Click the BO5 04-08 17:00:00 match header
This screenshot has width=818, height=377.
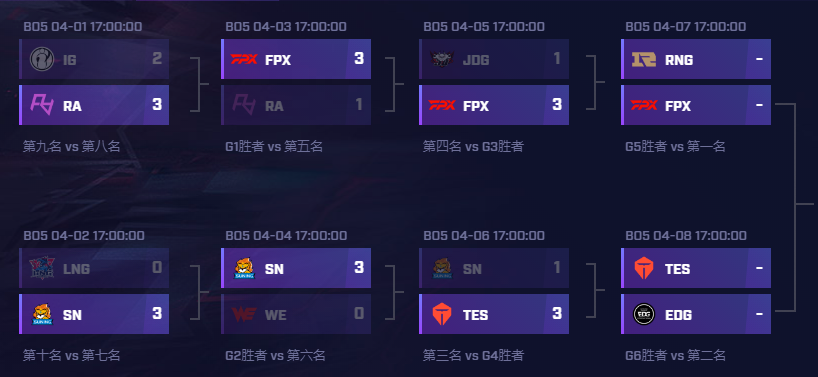686,236
